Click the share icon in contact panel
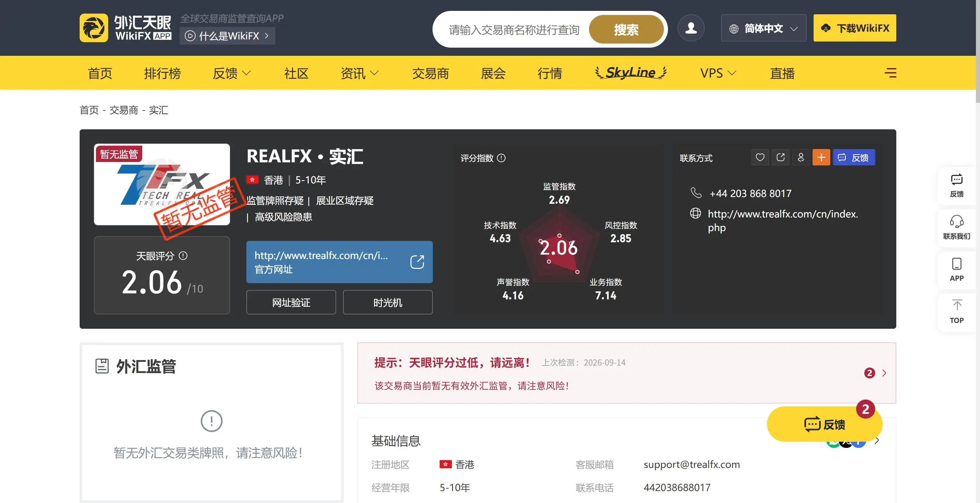This screenshot has height=503, width=980. [x=780, y=157]
